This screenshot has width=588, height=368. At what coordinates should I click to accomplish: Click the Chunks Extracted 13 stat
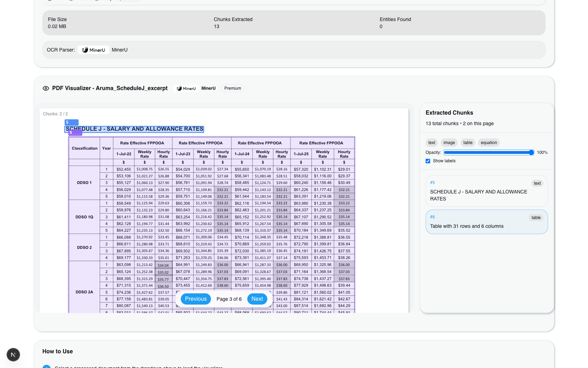[x=233, y=23]
